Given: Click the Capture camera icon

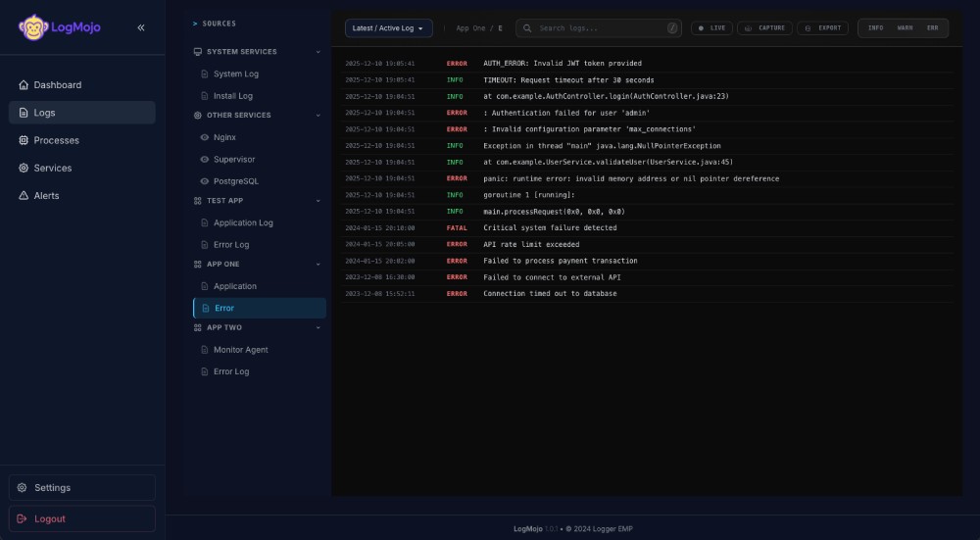Looking at the screenshot, I should pos(748,28).
